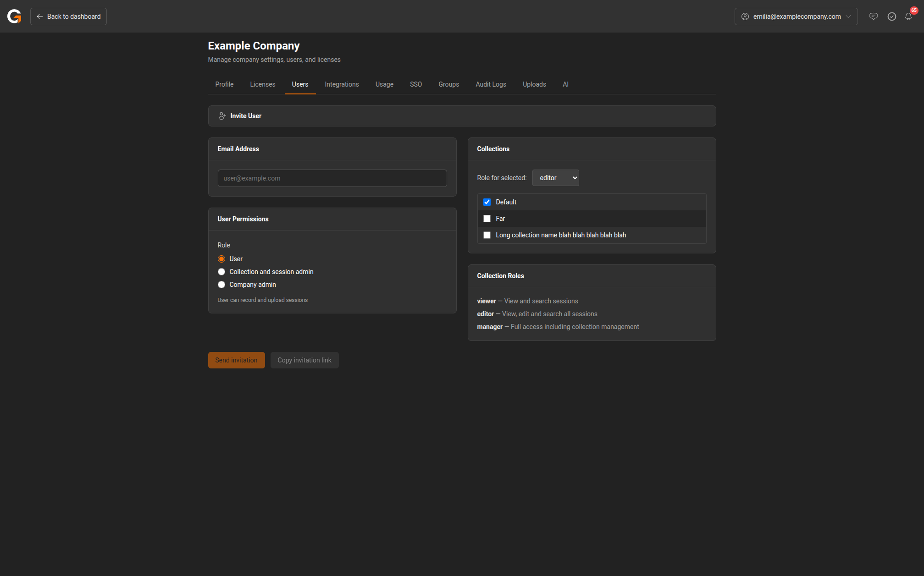This screenshot has height=576, width=924.
Task: Click the invite user person icon
Action: (222, 116)
